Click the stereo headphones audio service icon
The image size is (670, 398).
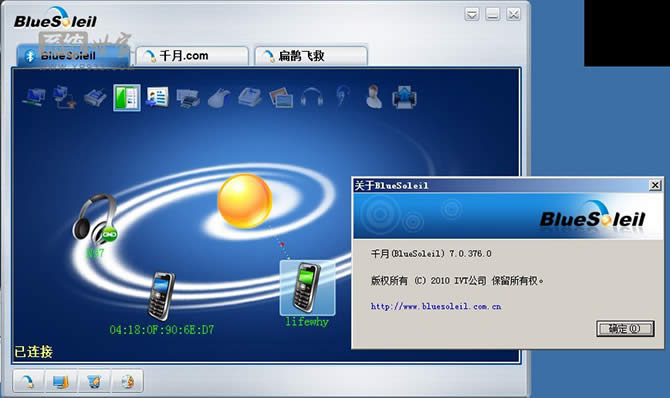(312, 97)
